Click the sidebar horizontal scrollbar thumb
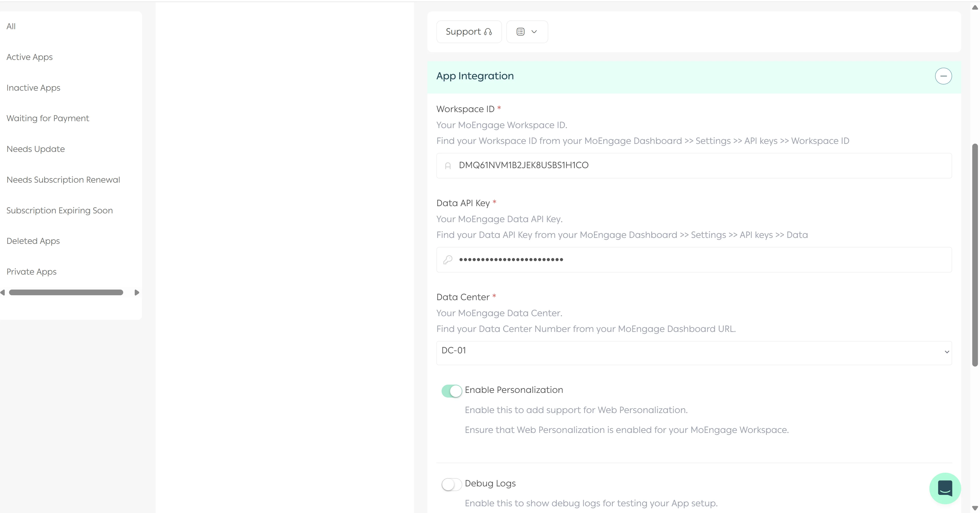 tap(66, 292)
